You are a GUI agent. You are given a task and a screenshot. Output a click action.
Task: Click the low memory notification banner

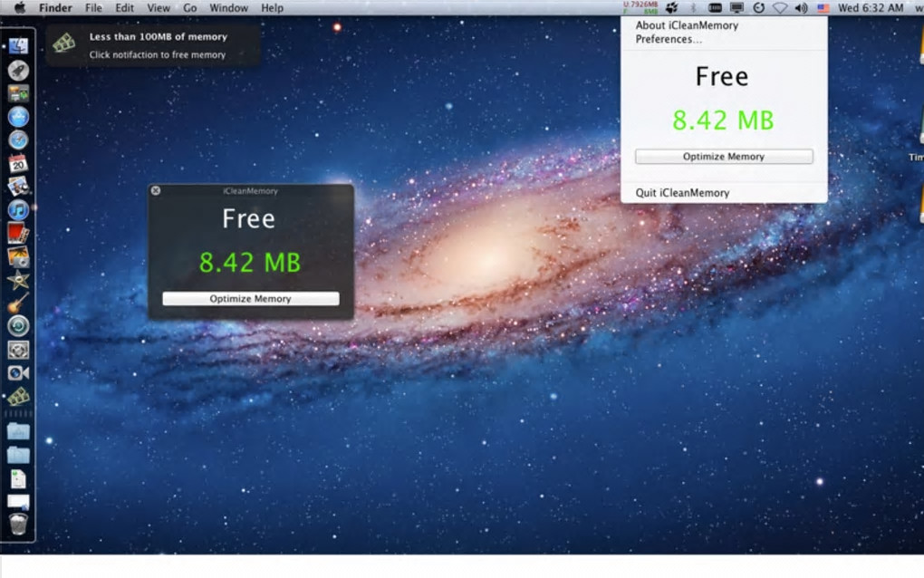(153, 45)
